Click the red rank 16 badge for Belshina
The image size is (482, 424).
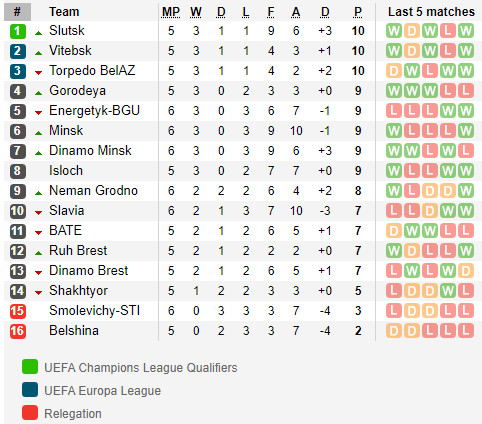[18, 331]
